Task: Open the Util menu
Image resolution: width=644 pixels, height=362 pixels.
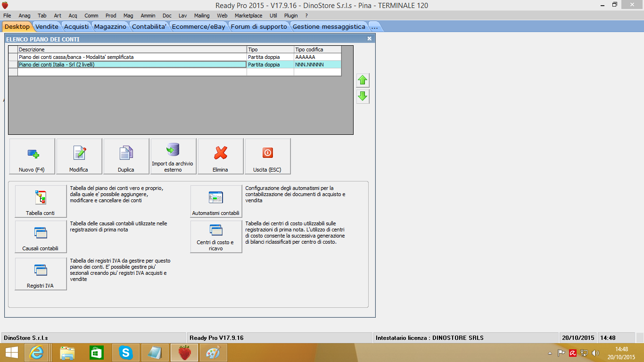Action: click(x=273, y=16)
